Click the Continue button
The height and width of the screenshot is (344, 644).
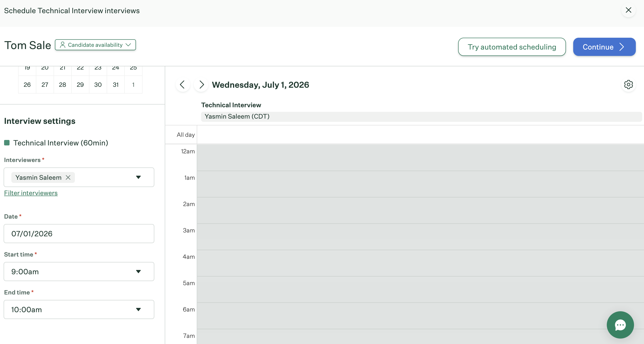604,47
